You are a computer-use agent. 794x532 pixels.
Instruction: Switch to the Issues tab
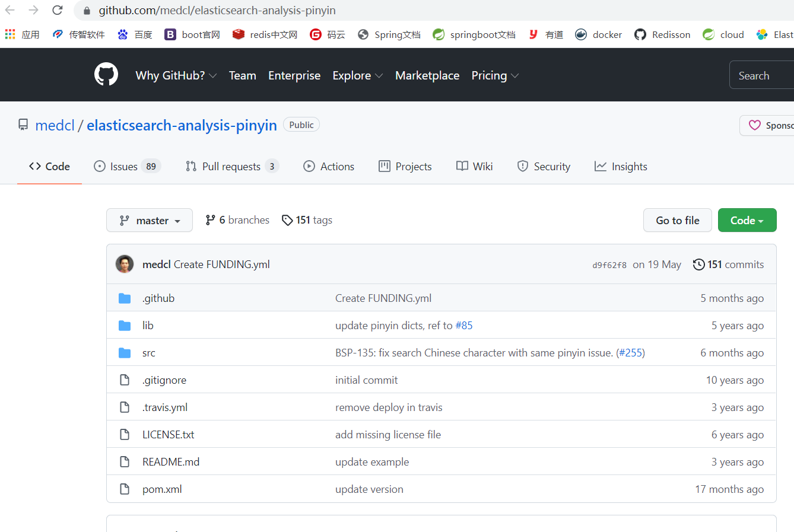click(x=127, y=166)
